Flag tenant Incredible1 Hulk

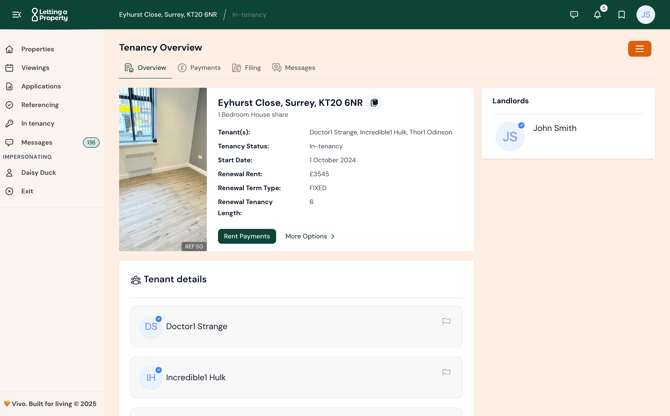coord(446,373)
